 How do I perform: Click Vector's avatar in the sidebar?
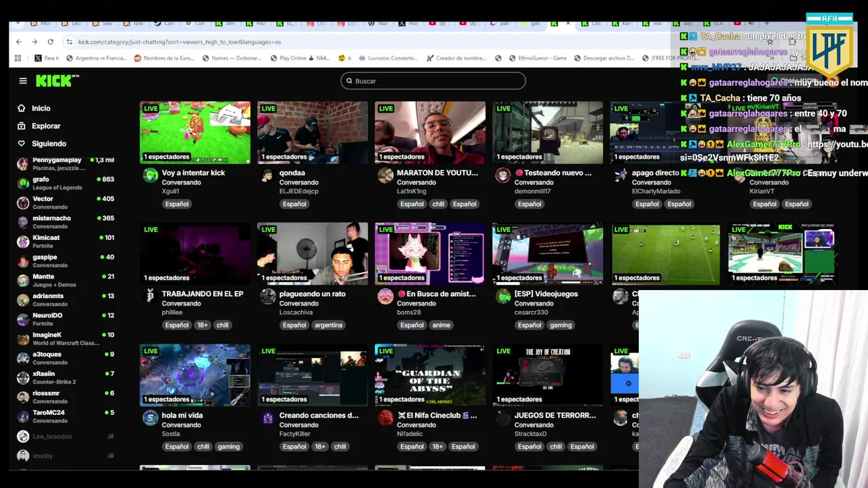(23, 203)
